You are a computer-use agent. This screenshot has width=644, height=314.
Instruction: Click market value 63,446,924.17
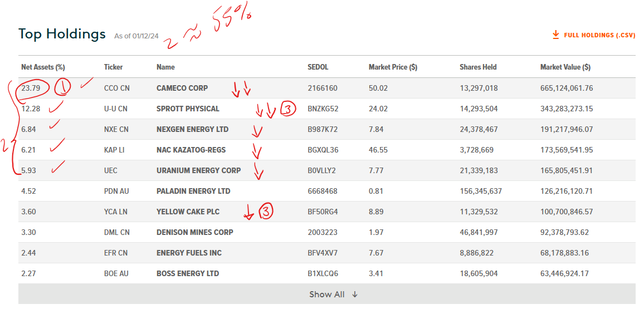click(565, 273)
